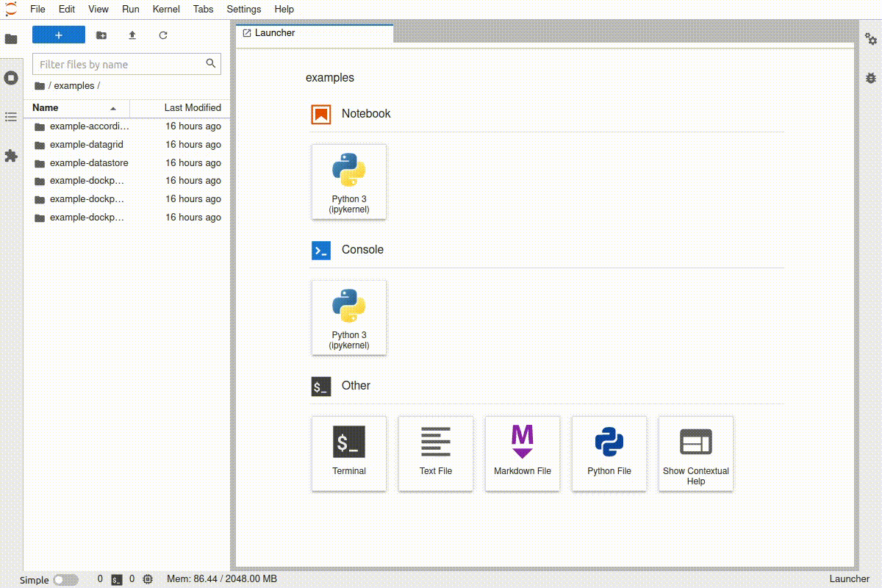Click the New Launcher plus button
882x588 pixels.
[59, 35]
